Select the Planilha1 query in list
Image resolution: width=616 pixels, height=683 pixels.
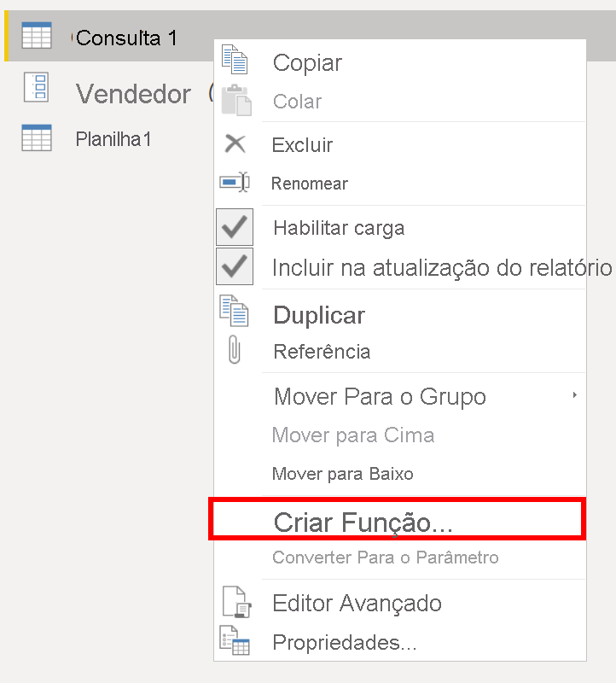click(113, 139)
